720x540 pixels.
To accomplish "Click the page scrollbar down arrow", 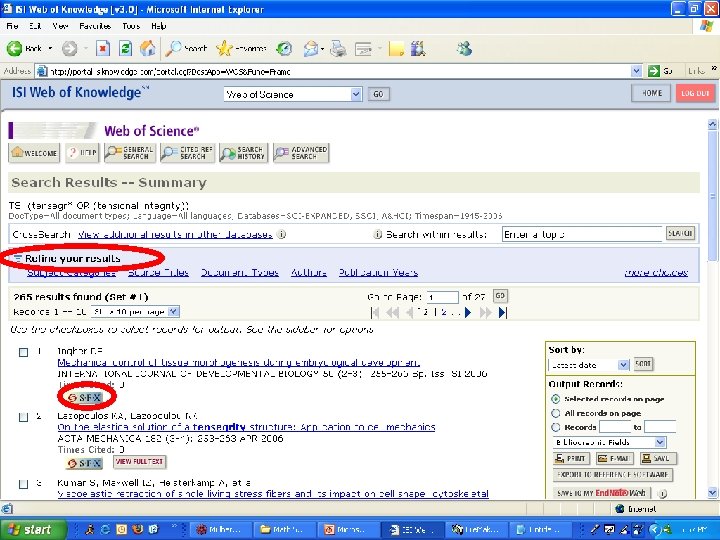I will (712, 493).
